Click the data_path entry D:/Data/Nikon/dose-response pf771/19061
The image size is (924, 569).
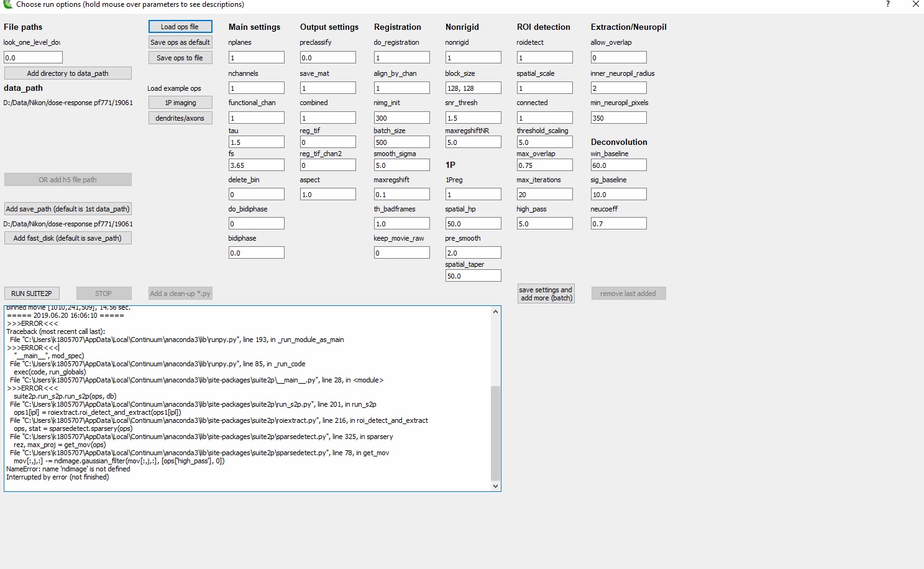tap(68, 103)
